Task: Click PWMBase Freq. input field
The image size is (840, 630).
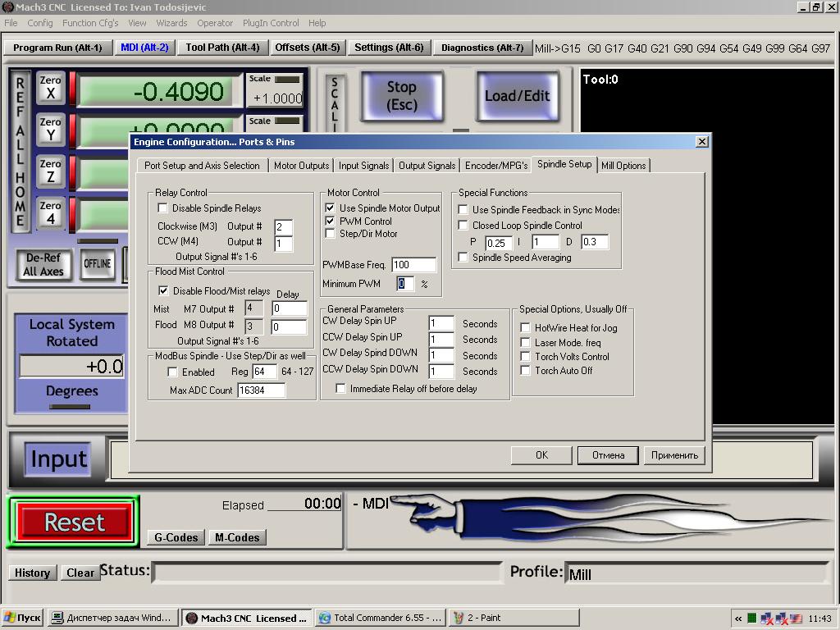Action: [x=413, y=265]
